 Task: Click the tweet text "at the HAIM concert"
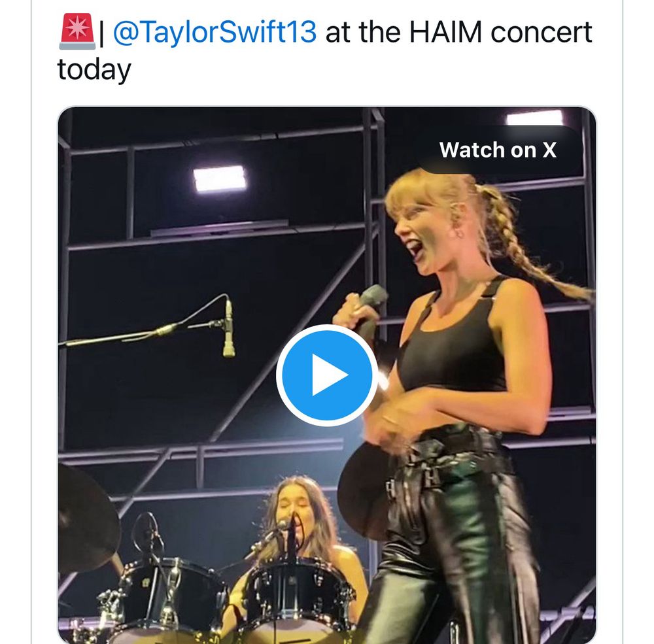coord(458,33)
